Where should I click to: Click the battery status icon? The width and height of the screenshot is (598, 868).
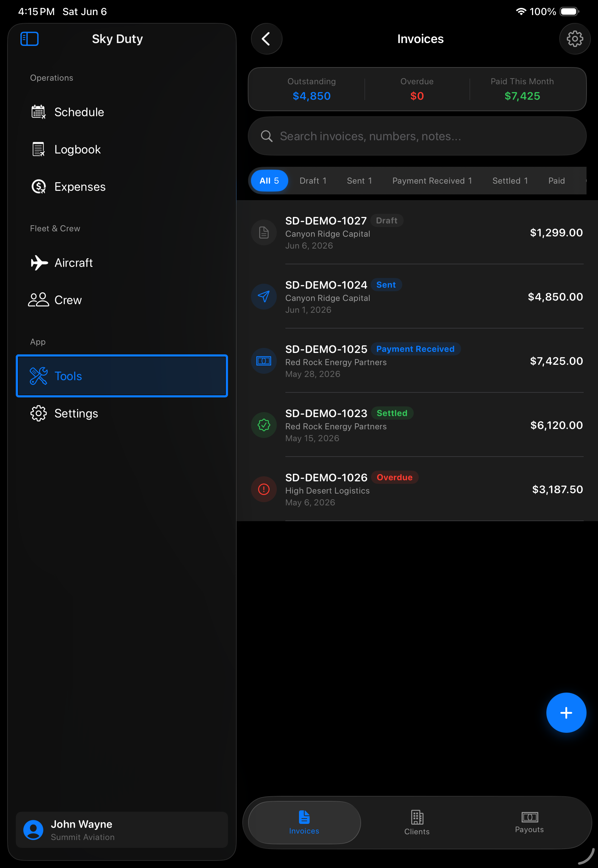point(569,11)
